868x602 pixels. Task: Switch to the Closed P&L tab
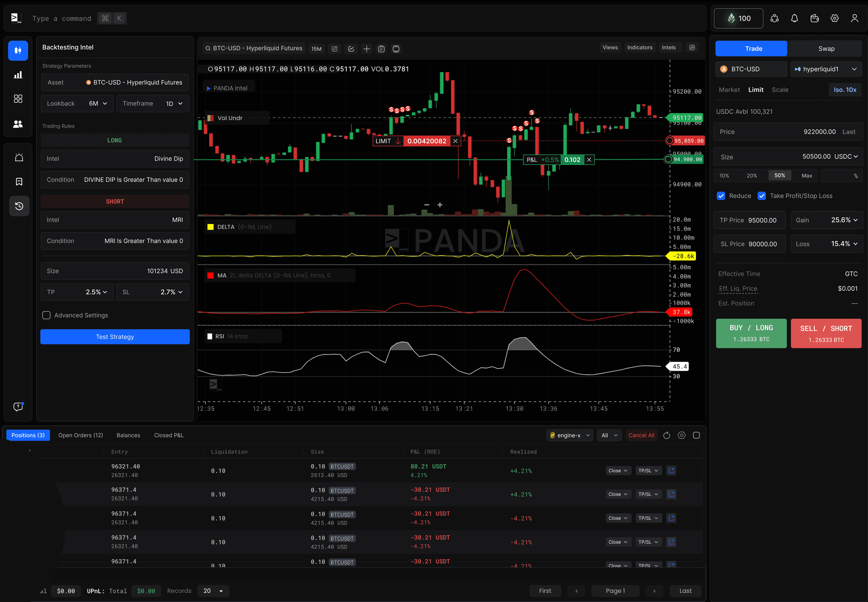tap(168, 435)
